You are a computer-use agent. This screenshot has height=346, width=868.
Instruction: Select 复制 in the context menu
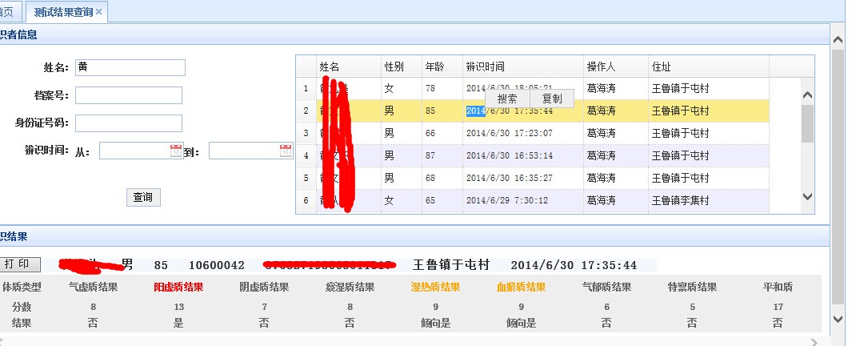552,99
